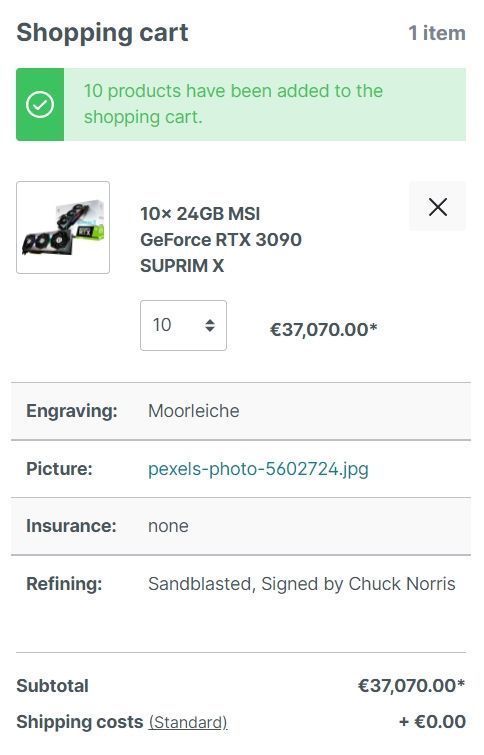Click the subtotal amount €37,070.00
Viewport: 484px width, 755px height.
(411, 686)
